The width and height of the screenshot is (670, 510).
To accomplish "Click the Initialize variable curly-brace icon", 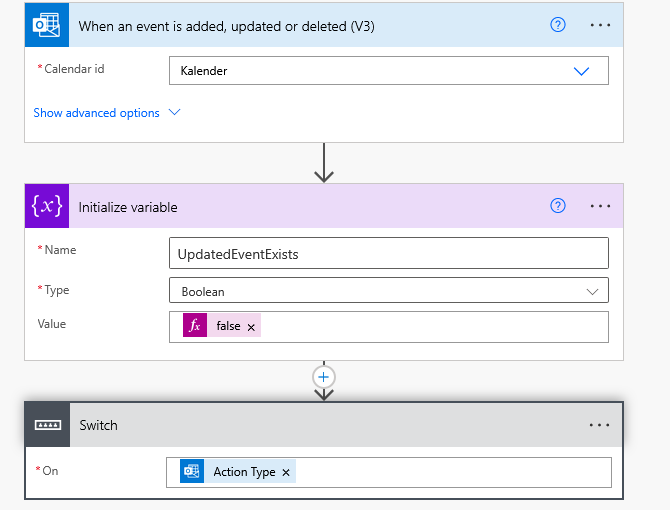I will (x=47, y=206).
